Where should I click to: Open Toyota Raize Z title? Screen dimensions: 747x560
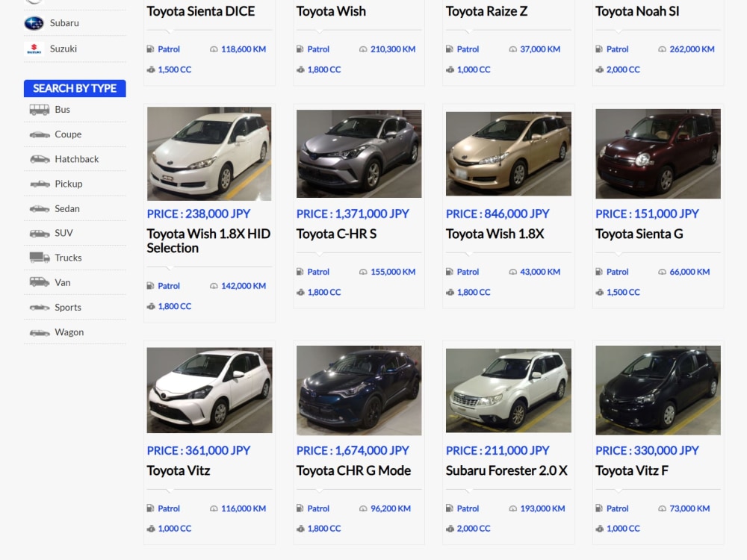(486, 11)
